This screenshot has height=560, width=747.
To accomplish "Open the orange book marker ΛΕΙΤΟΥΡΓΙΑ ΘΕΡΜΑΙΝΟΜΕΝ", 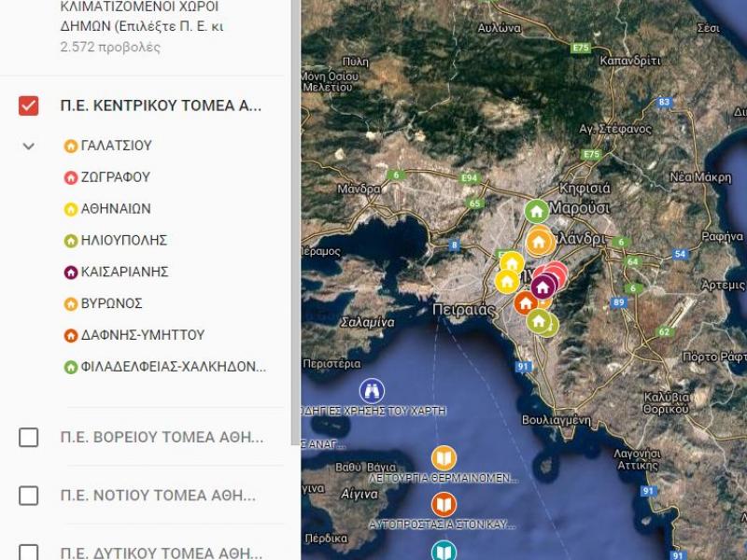I will pyautogui.click(x=444, y=458).
